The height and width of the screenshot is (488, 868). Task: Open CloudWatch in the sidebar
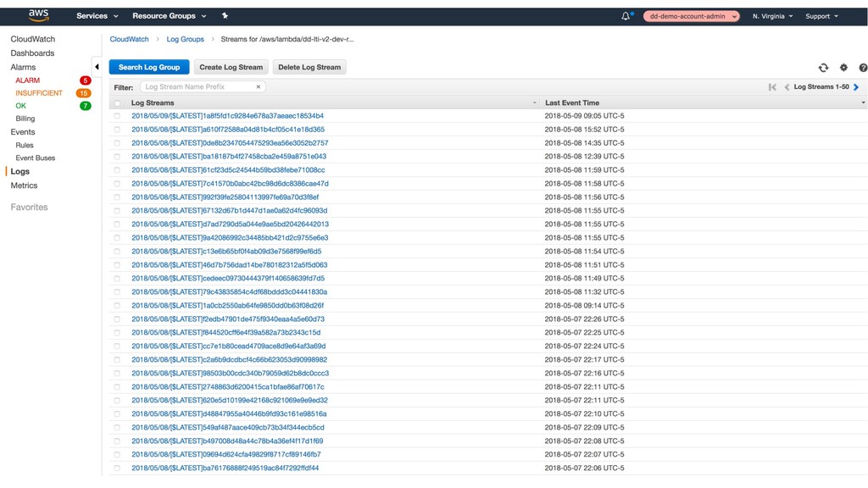(x=33, y=39)
